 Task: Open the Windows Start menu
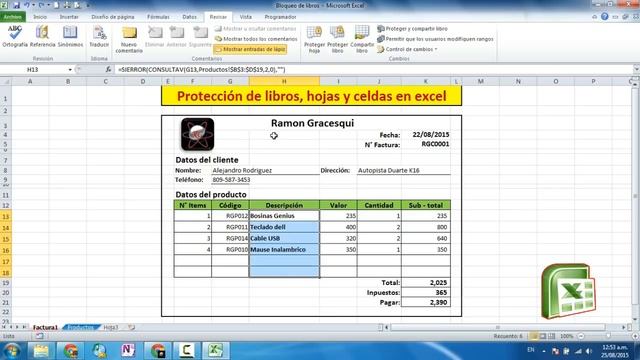click(11, 351)
